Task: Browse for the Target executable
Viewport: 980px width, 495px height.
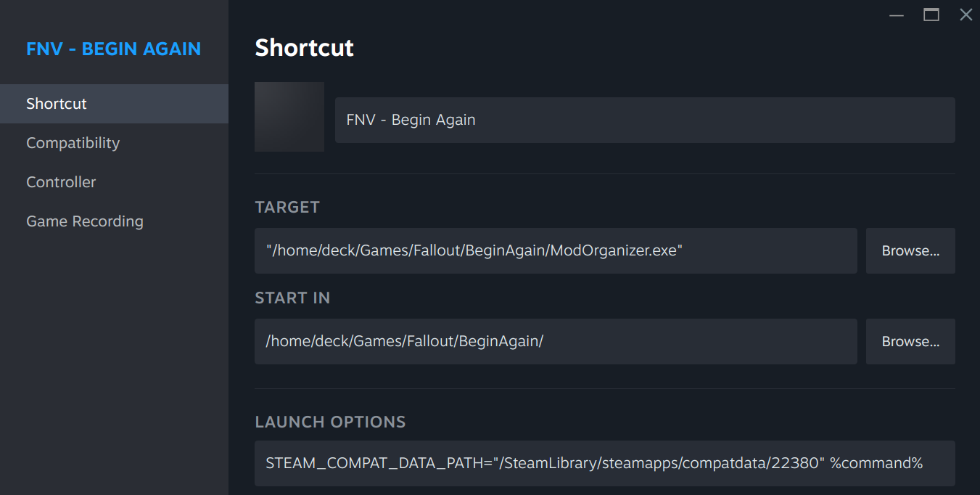Action: [x=910, y=251]
